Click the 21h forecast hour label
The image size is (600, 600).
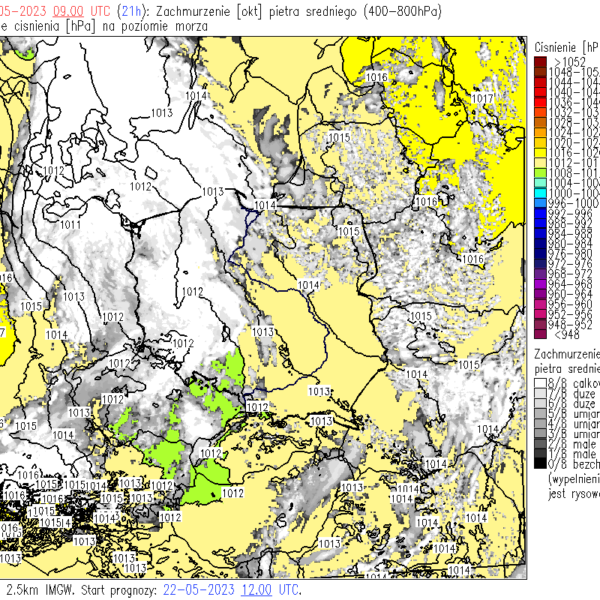[x=132, y=10]
